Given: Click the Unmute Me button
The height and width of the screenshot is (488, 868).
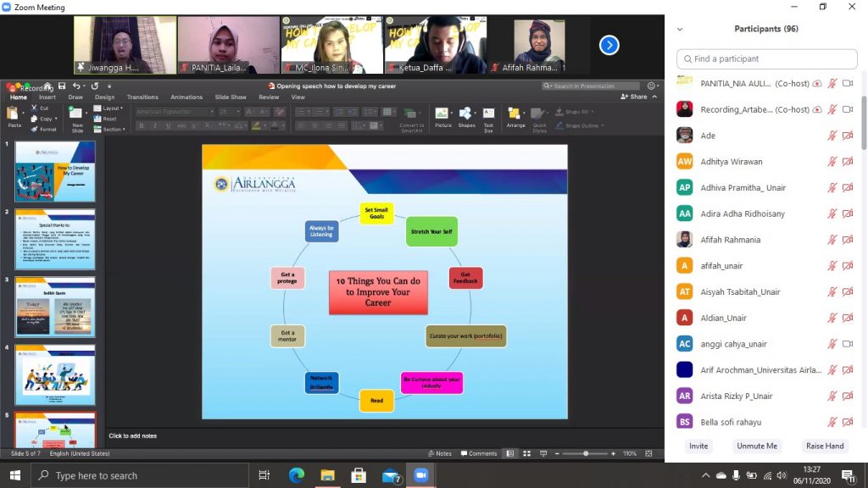Looking at the screenshot, I should pos(757,446).
